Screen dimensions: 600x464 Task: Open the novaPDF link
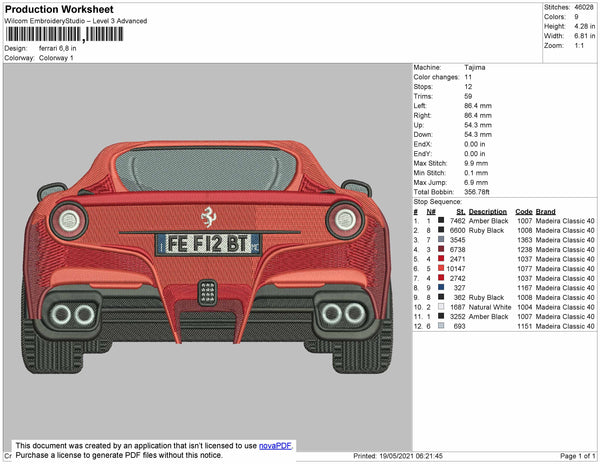tap(275, 446)
